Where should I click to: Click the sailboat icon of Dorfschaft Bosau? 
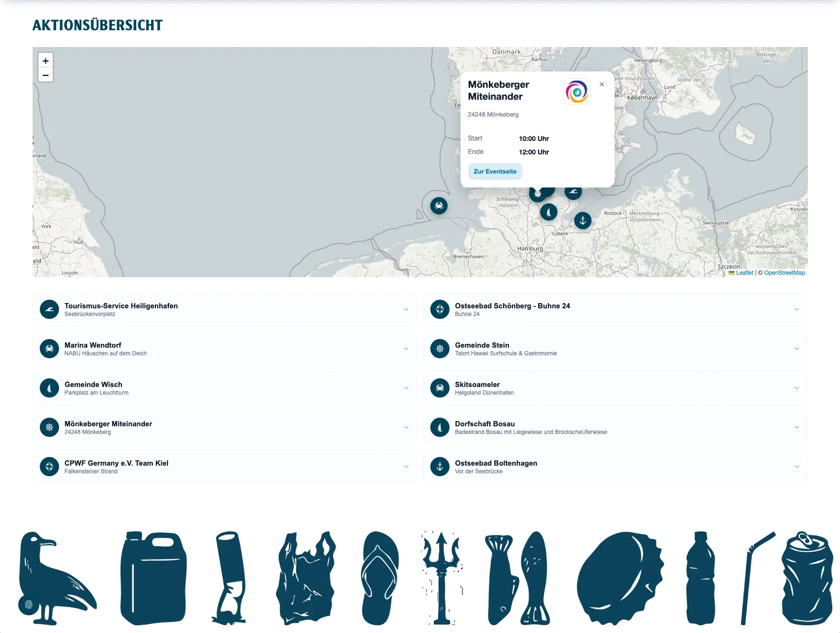(x=440, y=427)
